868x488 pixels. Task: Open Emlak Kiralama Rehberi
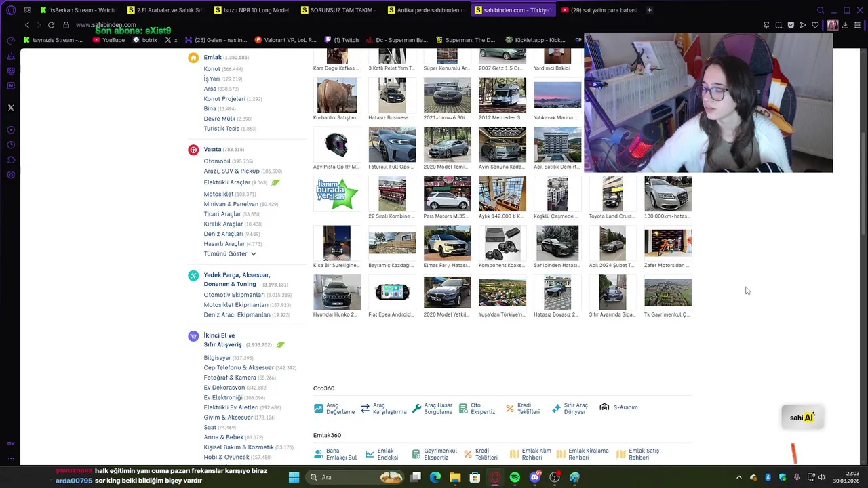point(583,454)
